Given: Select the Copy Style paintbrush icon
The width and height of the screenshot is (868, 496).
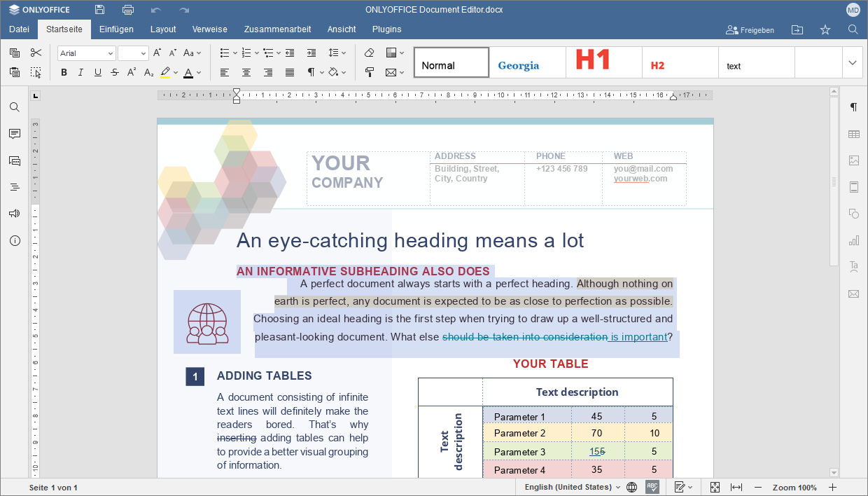Looking at the screenshot, I should point(370,72).
